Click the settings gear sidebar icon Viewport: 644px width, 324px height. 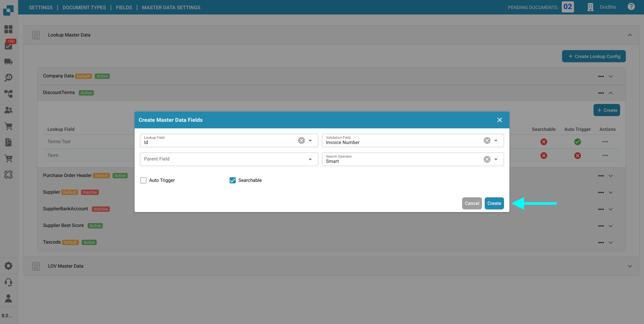click(x=8, y=266)
